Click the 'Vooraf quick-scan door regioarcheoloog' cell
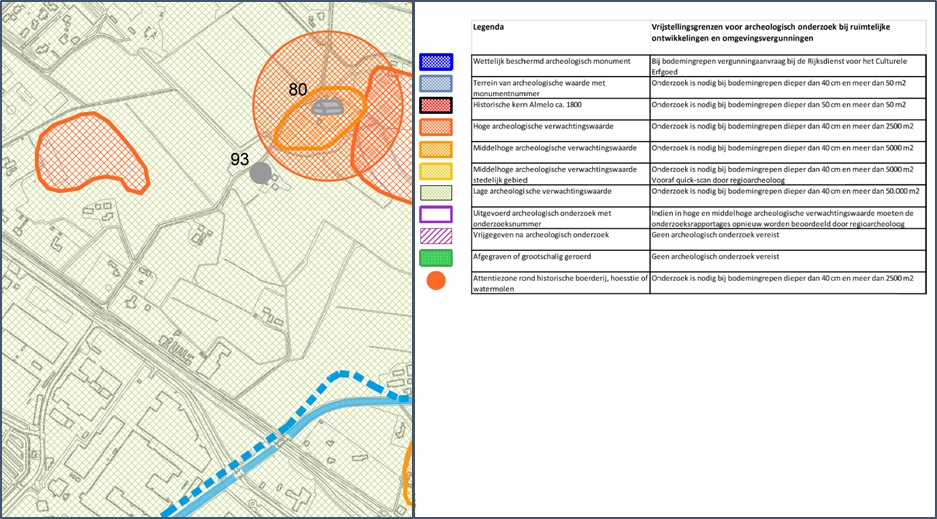The image size is (937, 519). 788,174
